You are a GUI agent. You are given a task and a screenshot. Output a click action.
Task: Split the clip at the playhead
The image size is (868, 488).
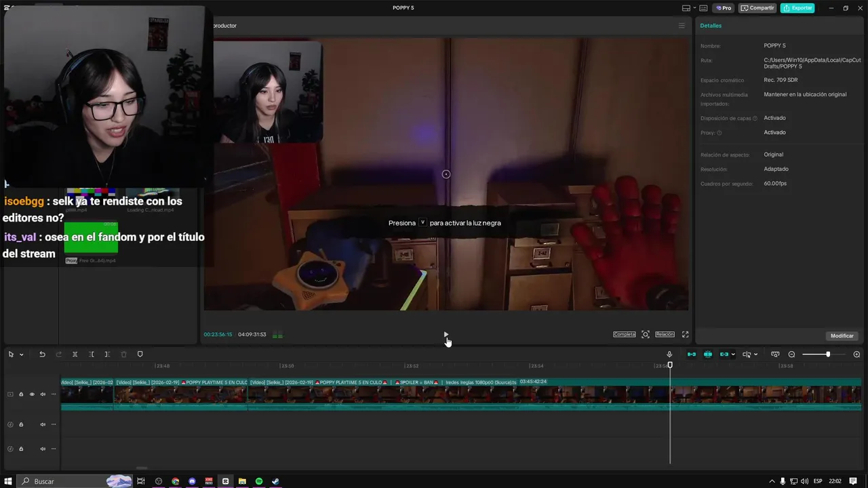coord(75,354)
